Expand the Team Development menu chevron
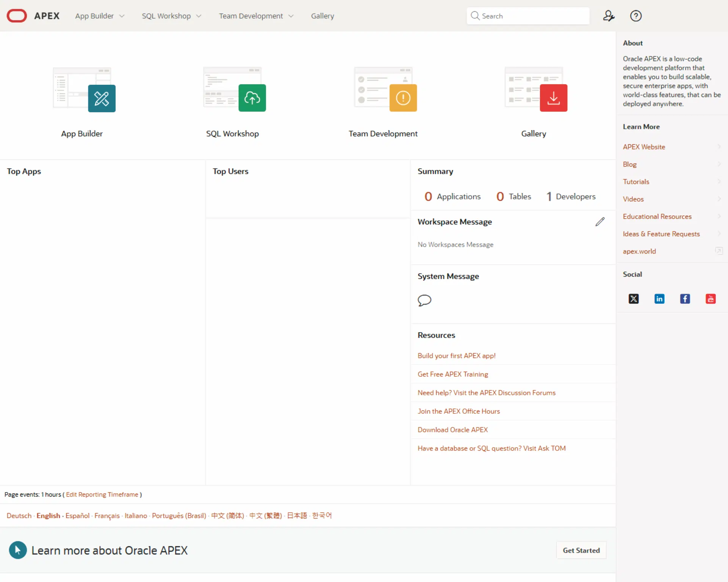The width and height of the screenshot is (728, 582). click(291, 16)
